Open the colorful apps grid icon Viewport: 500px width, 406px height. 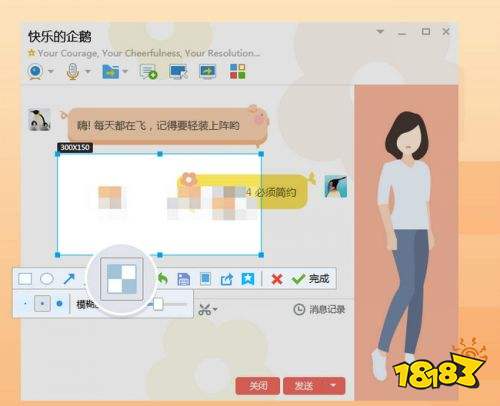(x=238, y=71)
